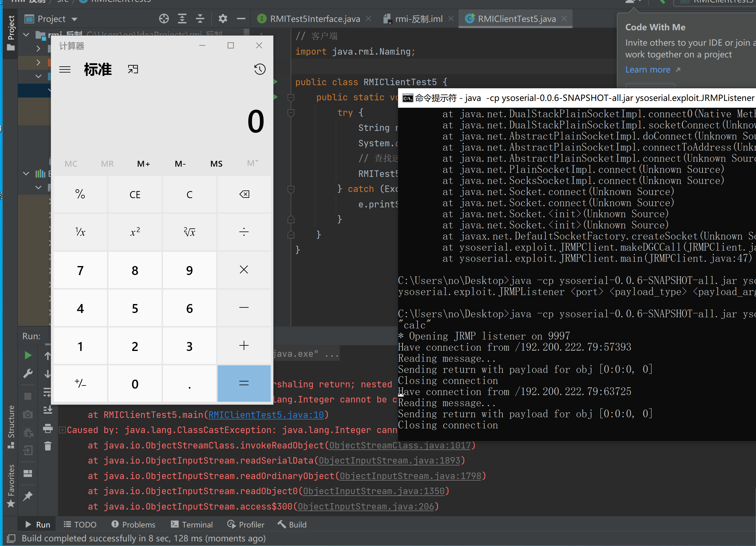
Task: Click the calculator plus/minus sign key
Action: [80, 384]
